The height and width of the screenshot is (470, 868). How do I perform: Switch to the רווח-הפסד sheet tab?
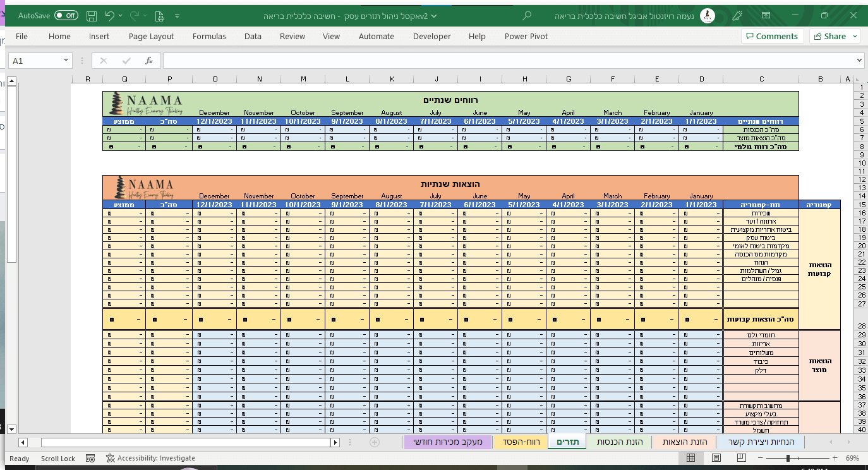point(521,442)
